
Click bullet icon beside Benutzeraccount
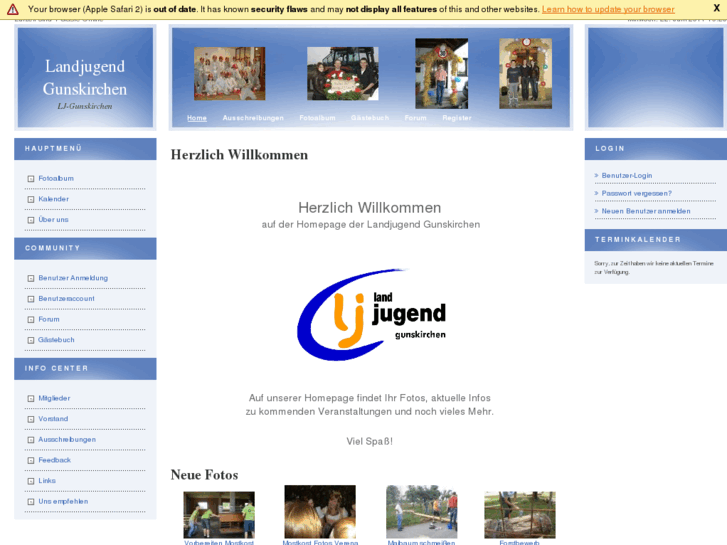click(31, 299)
